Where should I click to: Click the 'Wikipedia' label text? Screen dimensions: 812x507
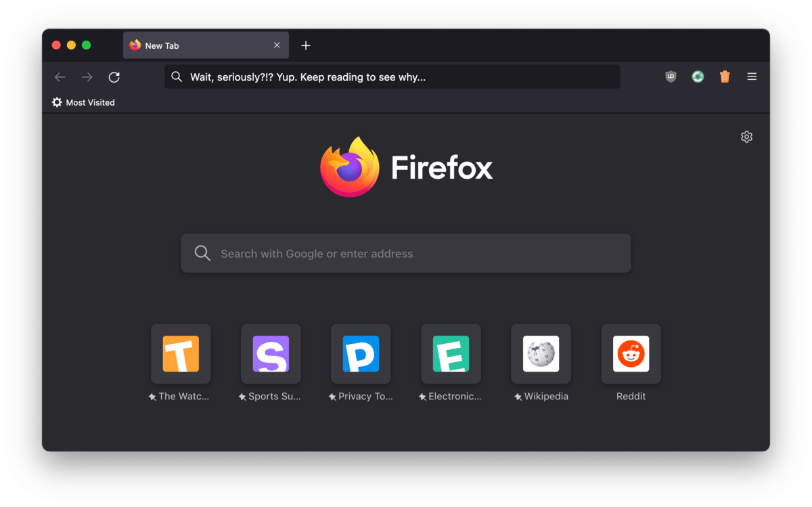click(x=546, y=397)
